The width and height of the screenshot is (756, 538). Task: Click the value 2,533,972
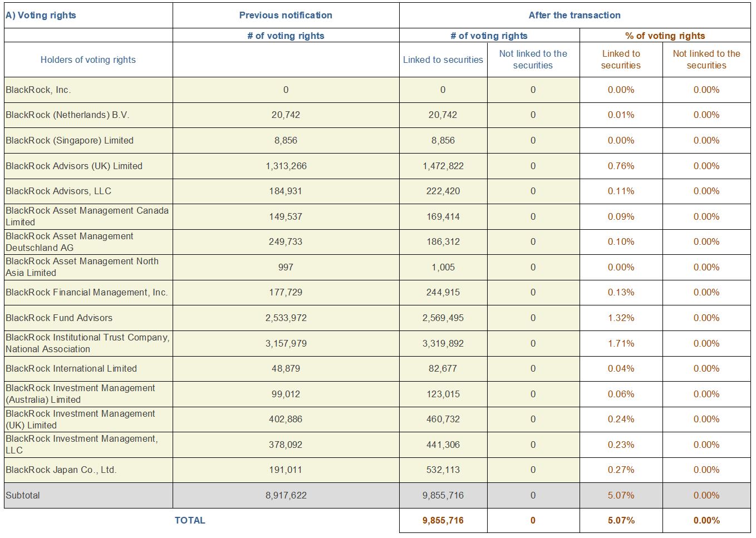[286, 318]
